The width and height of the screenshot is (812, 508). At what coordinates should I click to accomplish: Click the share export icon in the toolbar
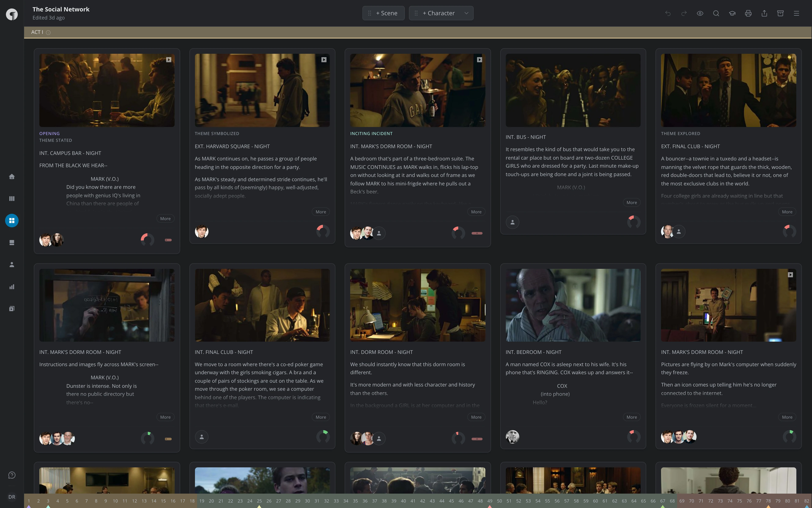coord(764,13)
